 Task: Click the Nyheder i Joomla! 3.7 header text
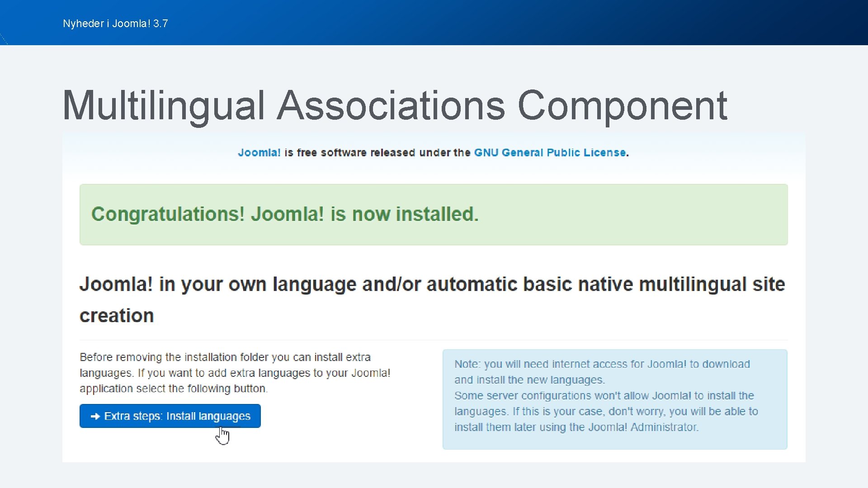tap(115, 23)
